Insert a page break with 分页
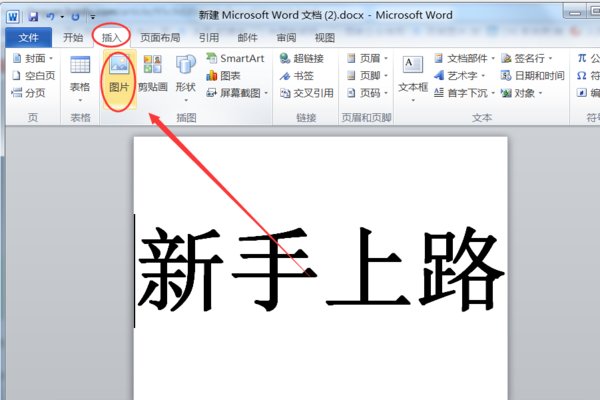Image resolution: width=600 pixels, height=400 pixels. [29, 93]
